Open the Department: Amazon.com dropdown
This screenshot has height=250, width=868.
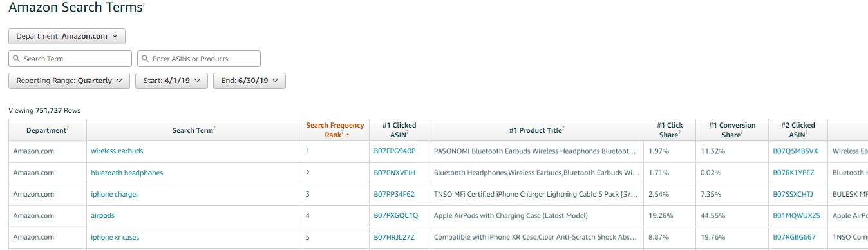pos(67,36)
